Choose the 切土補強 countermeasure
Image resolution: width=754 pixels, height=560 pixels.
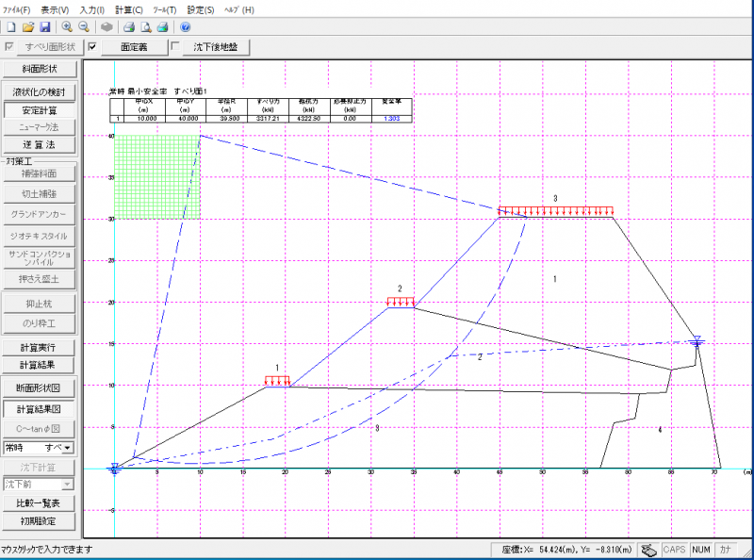click(39, 194)
